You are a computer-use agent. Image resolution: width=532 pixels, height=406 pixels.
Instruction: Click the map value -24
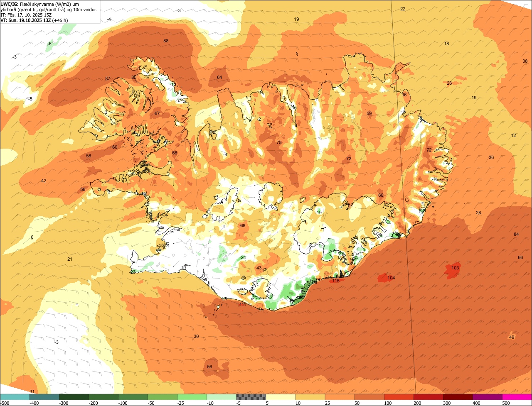point(243,257)
